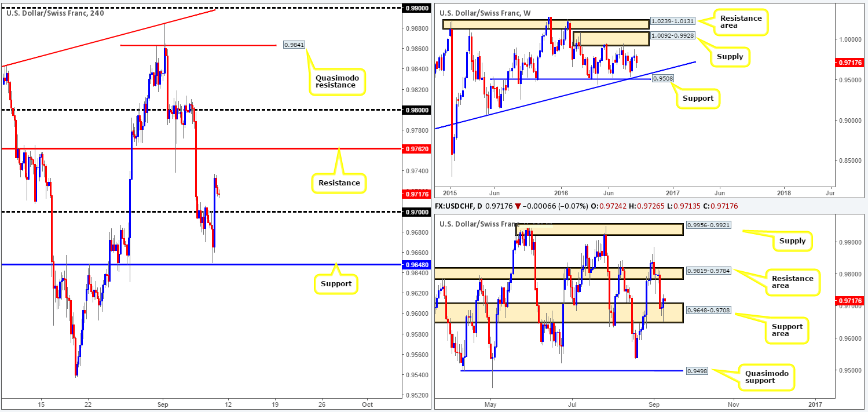The height and width of the screenshot is (412, 868).
Task: Click 'May' on the daily time axis
Action: click(491, 404)
